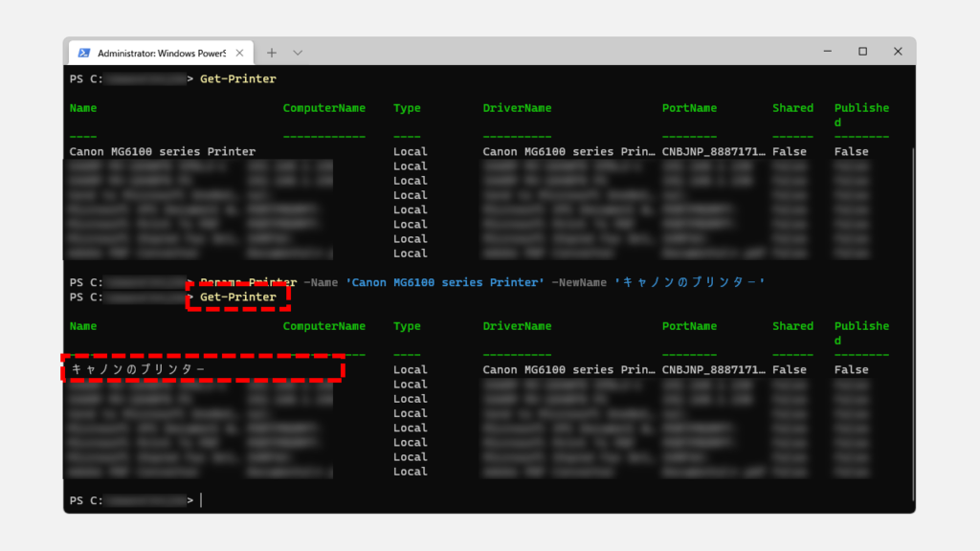This screenshot has width=980, height=551.
Task: Click the PortName header in the second table
Action: click(x=689, y=326)
